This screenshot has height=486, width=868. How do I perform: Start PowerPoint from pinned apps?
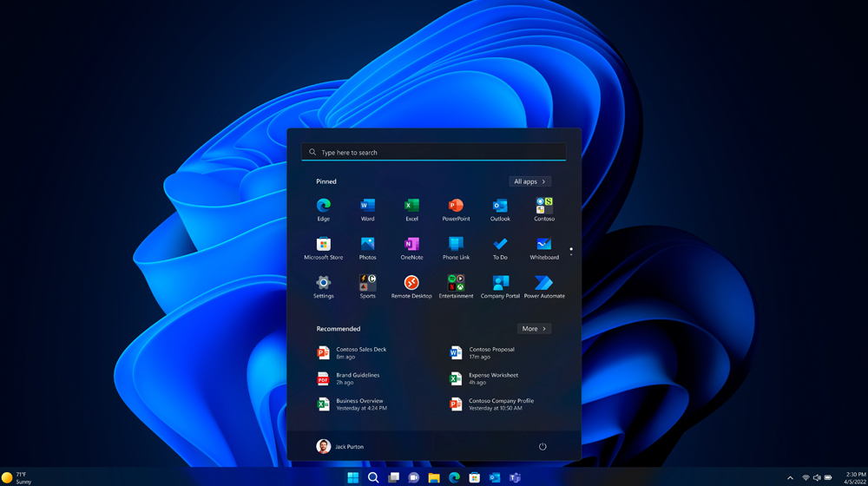coord(456,209)
